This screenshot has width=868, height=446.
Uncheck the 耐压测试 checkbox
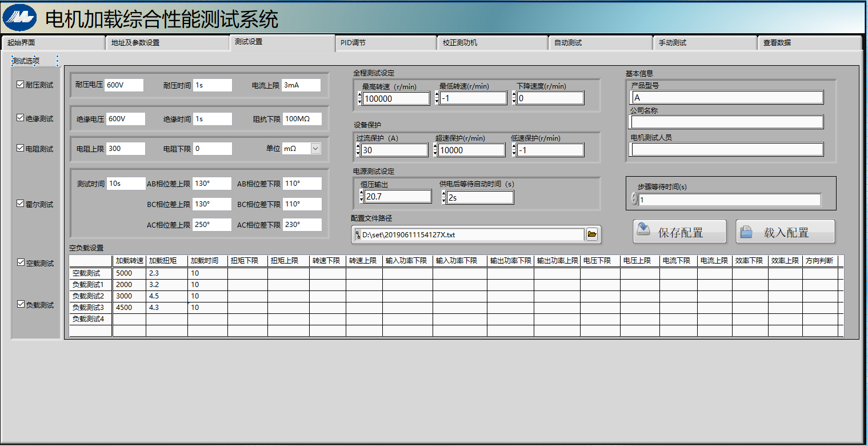pyautogui.click(x=21, y=85)
